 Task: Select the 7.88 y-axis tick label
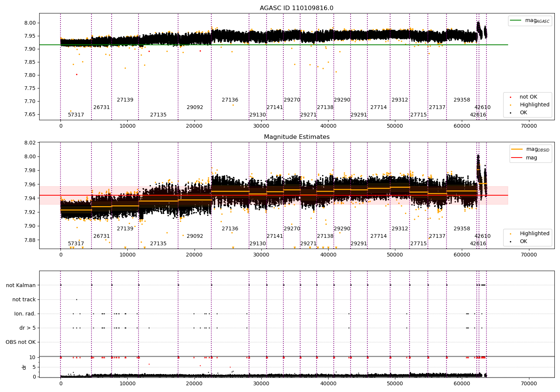pyautogui.click(x=30, y=240)
